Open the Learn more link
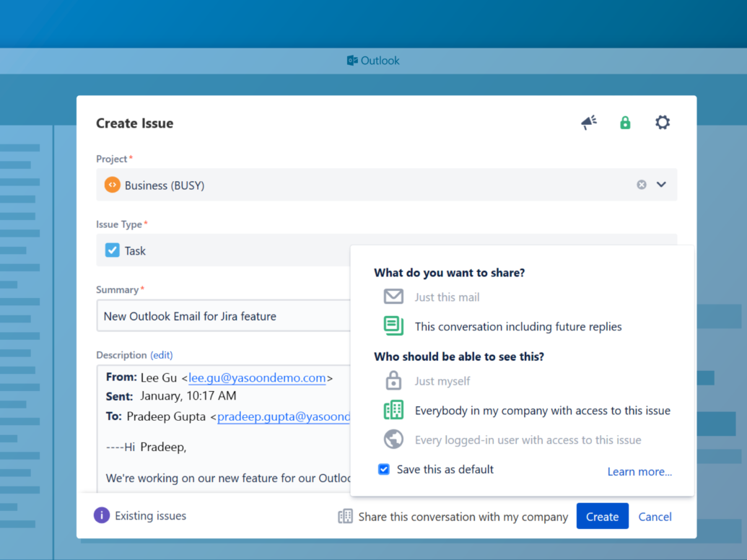747x560 pixels. coord(639,471)
